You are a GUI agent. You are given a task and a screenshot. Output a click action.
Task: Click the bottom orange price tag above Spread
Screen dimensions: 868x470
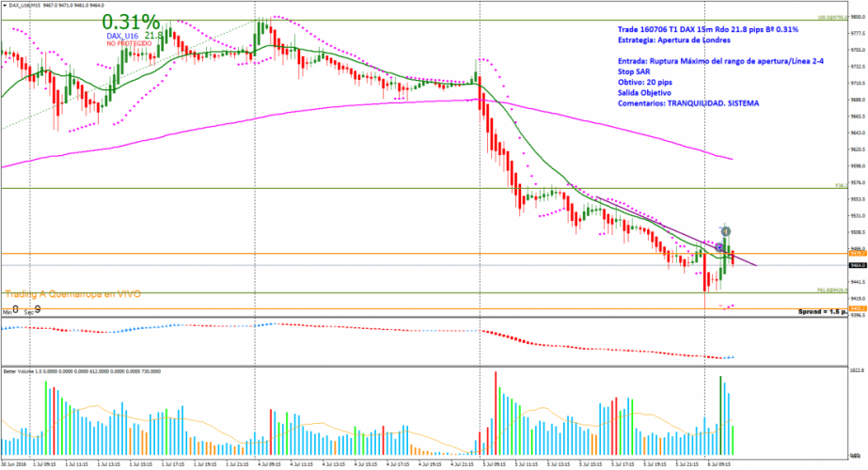pos(856,308)
